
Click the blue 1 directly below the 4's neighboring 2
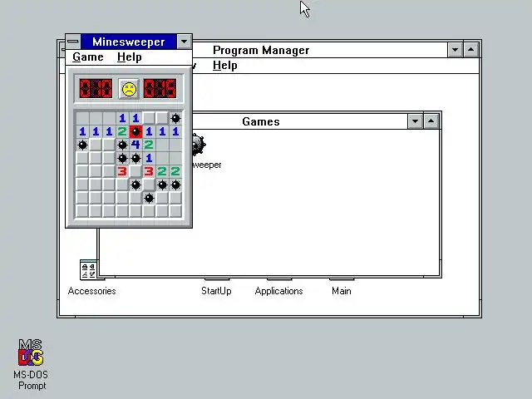(149, 158)
